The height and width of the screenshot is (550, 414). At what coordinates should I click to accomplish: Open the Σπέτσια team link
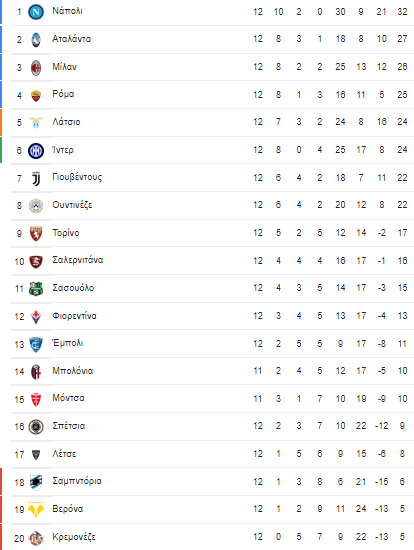[x=69, y=426]
